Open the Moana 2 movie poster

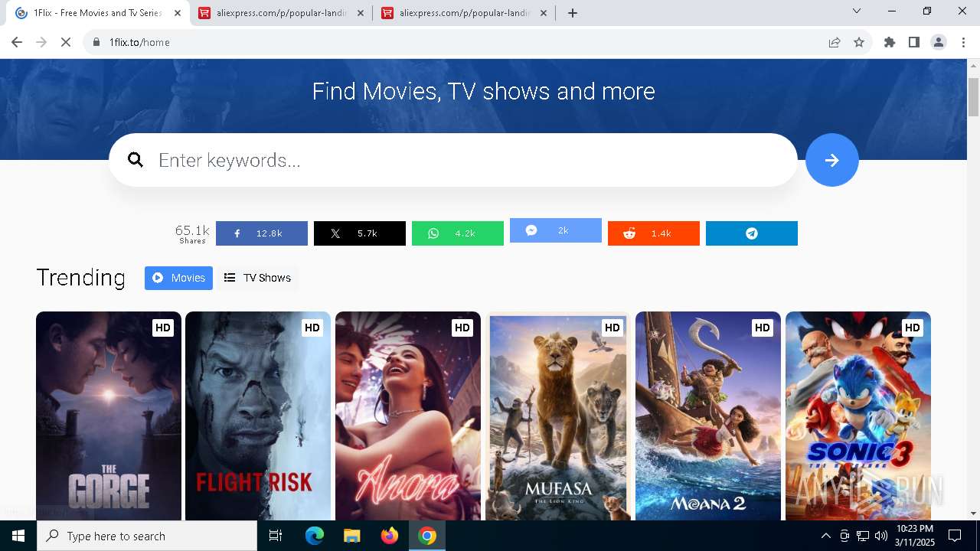708,416
